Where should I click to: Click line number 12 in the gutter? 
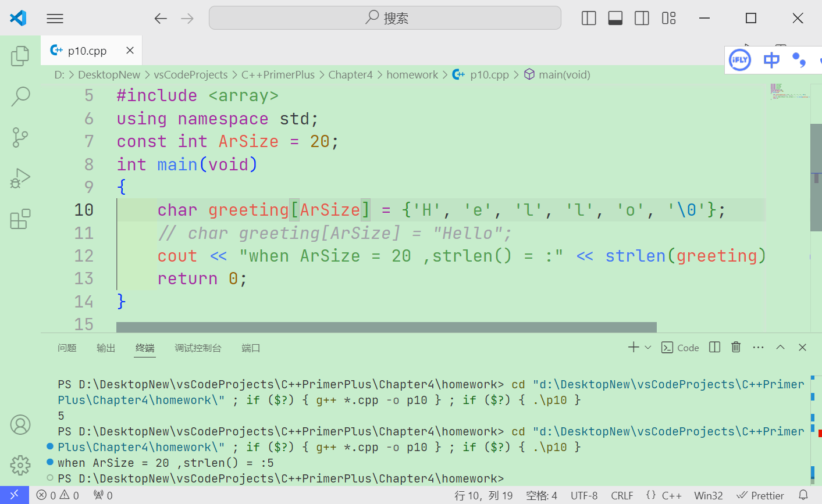[84, 256]
